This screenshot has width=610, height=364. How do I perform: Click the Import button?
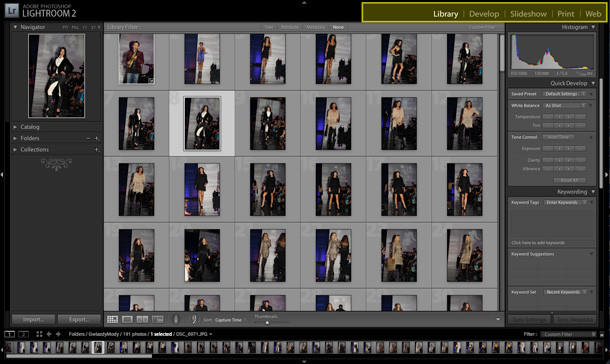(x=33, y=319)
